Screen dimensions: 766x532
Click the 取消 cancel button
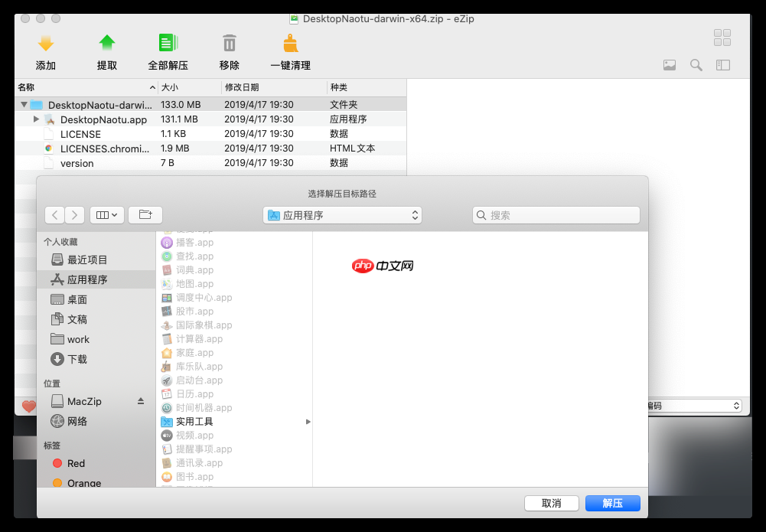(551, 503)
